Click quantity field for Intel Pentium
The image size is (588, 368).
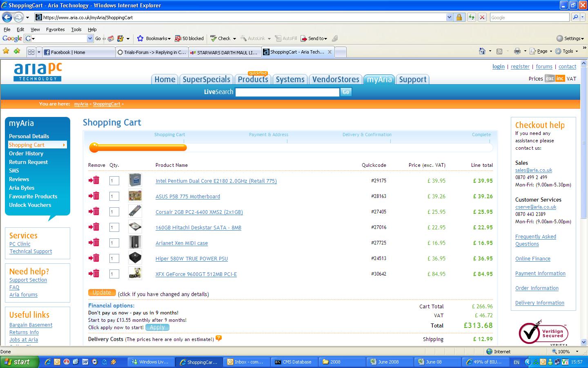pos(114,181)
